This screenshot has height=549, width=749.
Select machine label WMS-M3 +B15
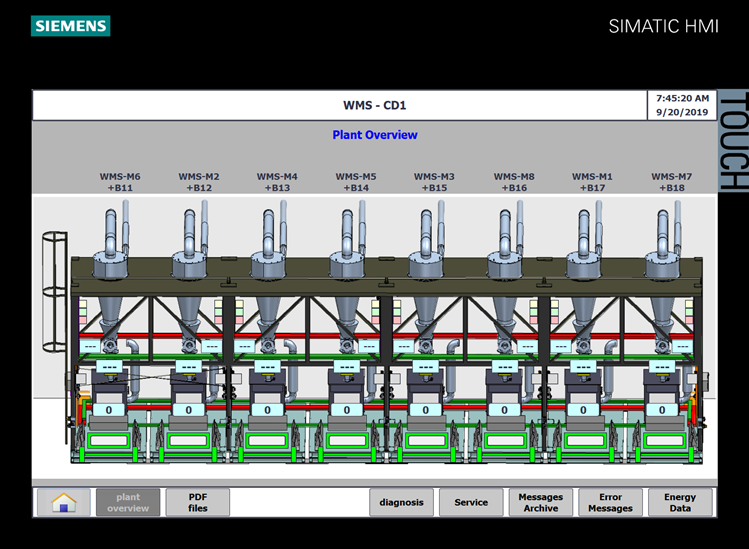(434, 182)
